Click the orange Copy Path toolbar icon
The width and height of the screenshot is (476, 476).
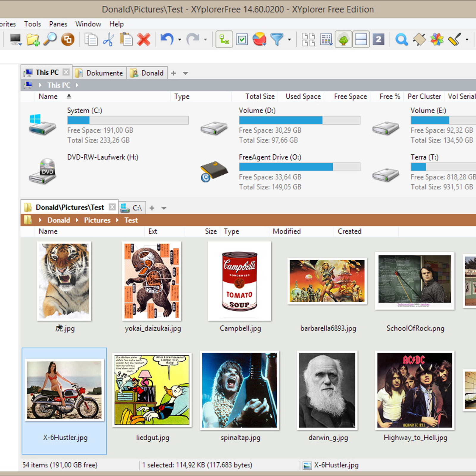click(x=68, y=39)
